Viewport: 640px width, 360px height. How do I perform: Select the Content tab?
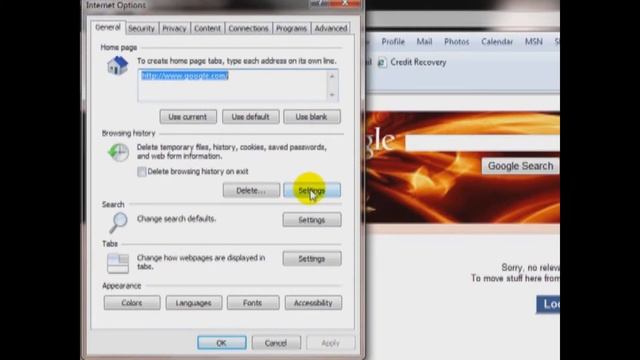(207, 28)
